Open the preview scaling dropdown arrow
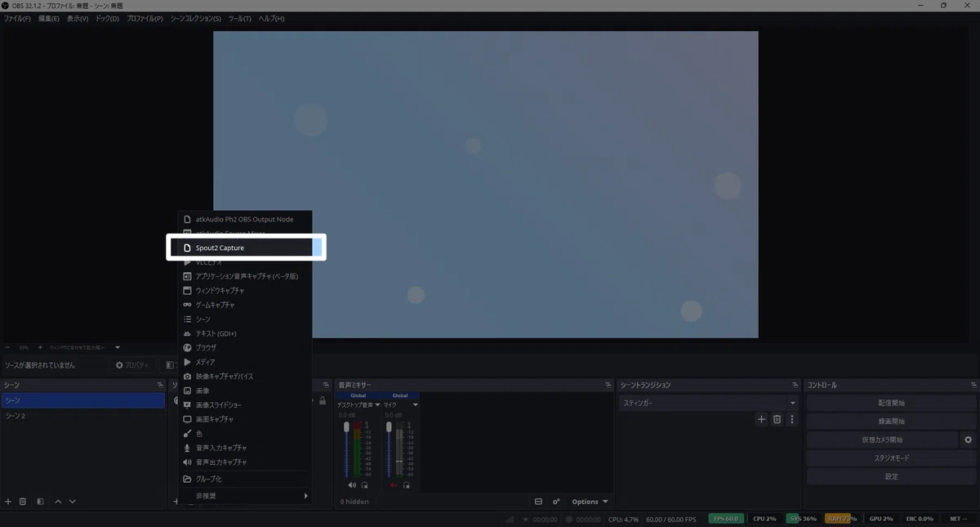The height and width of the screenshot is (527, 980). [118, 347]
